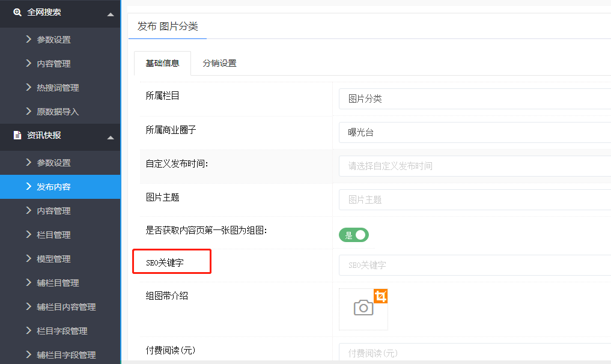Collapse the 全网搜索 section arrow

[110, 14]
